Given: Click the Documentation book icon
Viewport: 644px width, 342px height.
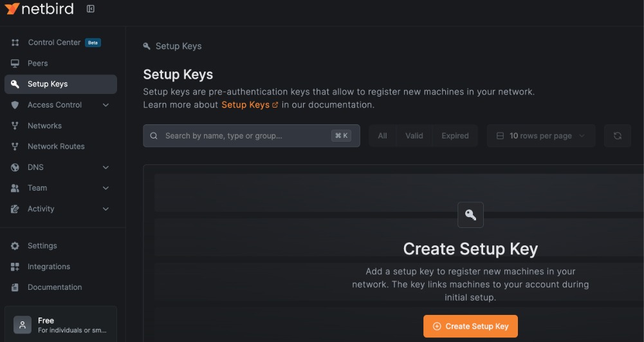Looking at the screenshot, I should tap(15, 287).
